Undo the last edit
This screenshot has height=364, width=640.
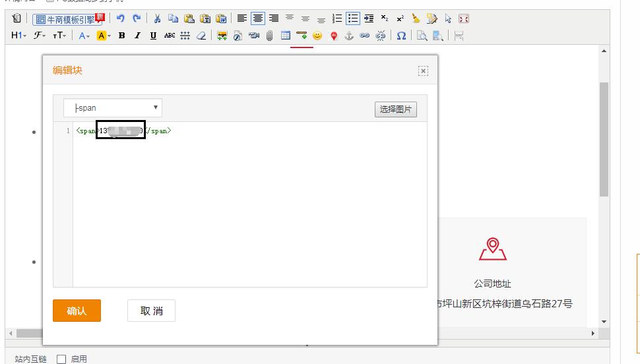tap(120, 18)
